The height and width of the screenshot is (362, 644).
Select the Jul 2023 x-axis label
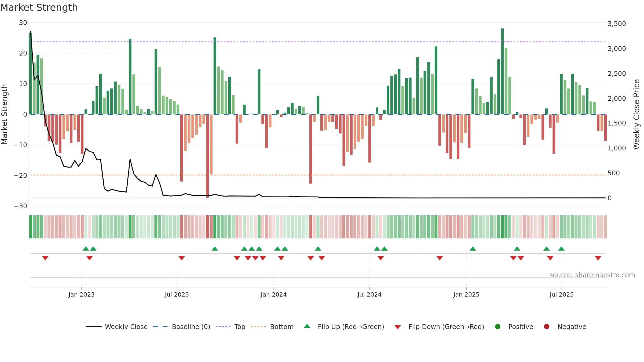[177, 294]
